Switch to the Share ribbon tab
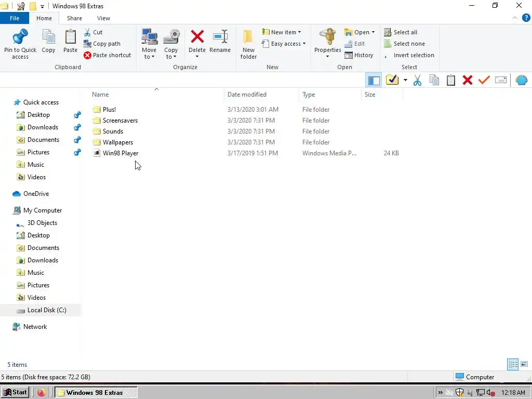Screen dimensions: 532x399 point(74,18)
